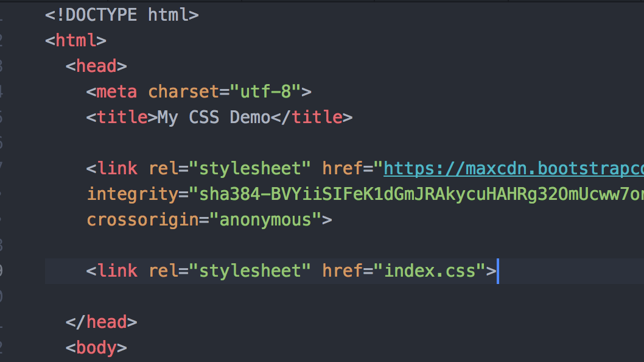Click the charset attribute name in meta tag
Viewport: 644px width, 362px height.
[x=183, y=91]
